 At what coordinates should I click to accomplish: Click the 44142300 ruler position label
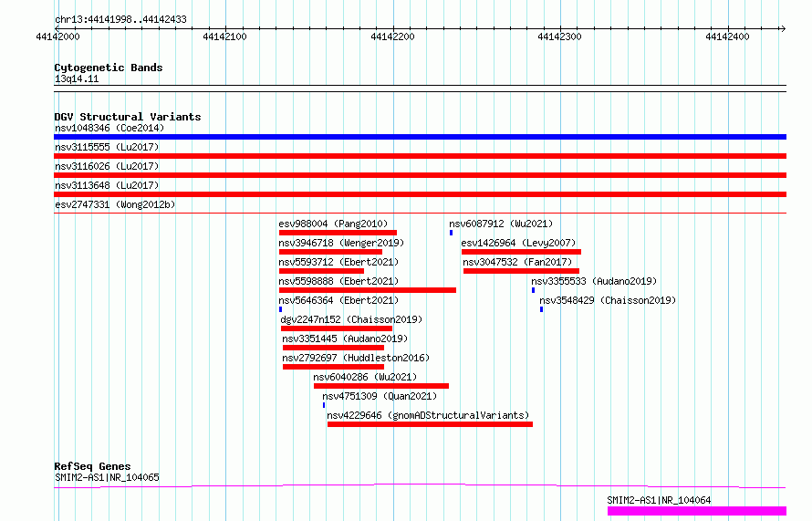(x=560, y=36)
